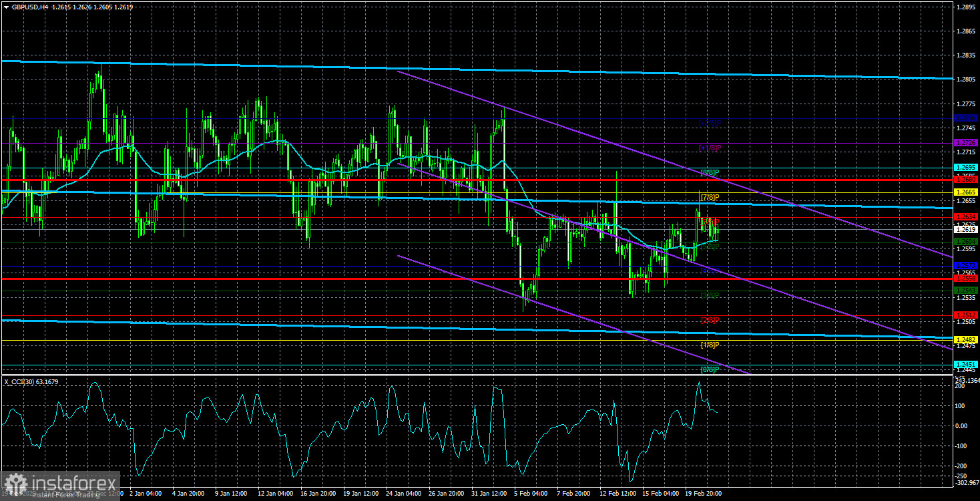980x501 pixels.
Task: Click the blue 1.2573 price tag
Action: coord(965,266)
